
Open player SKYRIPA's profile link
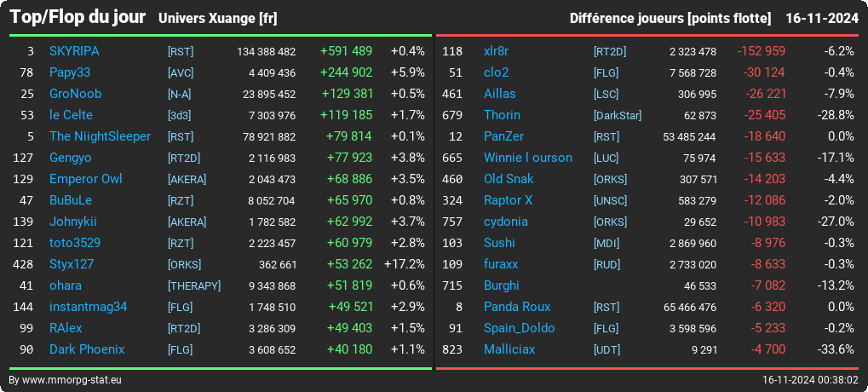point(74,51)
